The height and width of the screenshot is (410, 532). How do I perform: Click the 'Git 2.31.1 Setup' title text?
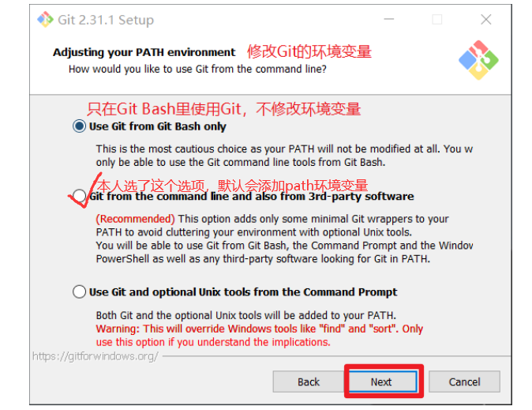tap(106, 20)
